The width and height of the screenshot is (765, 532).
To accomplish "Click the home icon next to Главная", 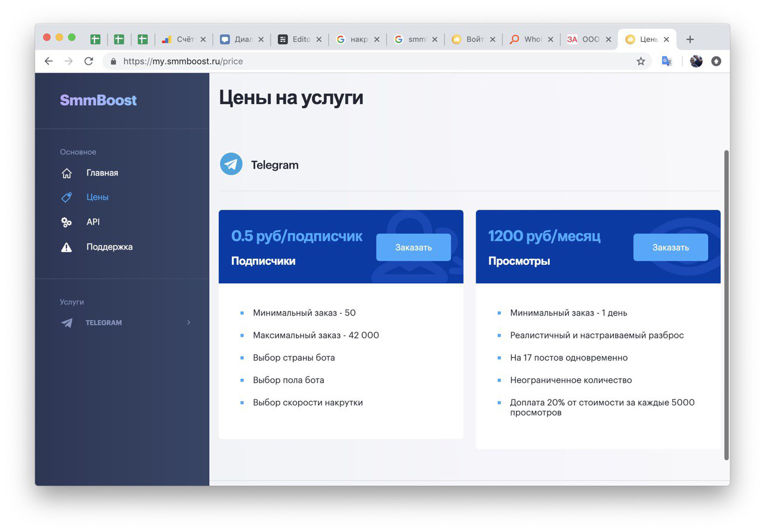I will pos(66,173).
